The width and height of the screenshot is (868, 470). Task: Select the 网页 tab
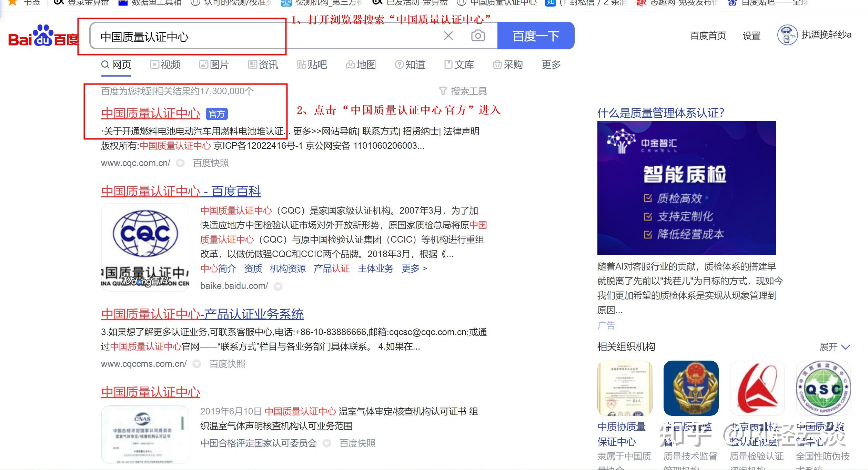(x=116, y=65)
